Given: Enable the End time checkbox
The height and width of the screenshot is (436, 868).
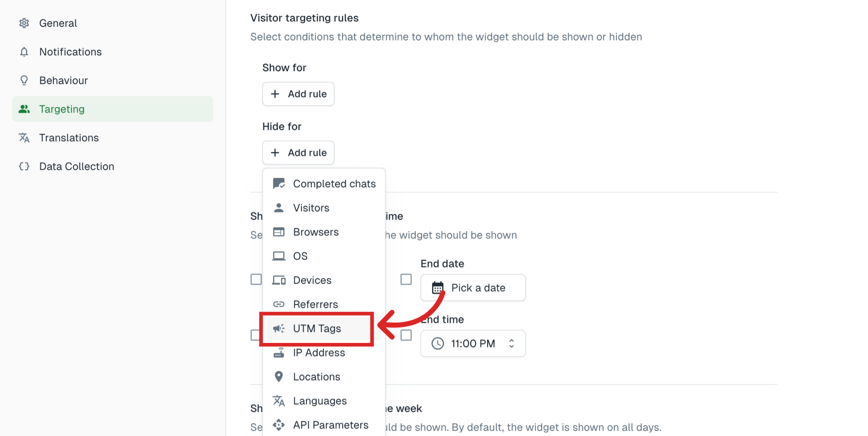Looking at the screenshot, I should coord(406,335).
